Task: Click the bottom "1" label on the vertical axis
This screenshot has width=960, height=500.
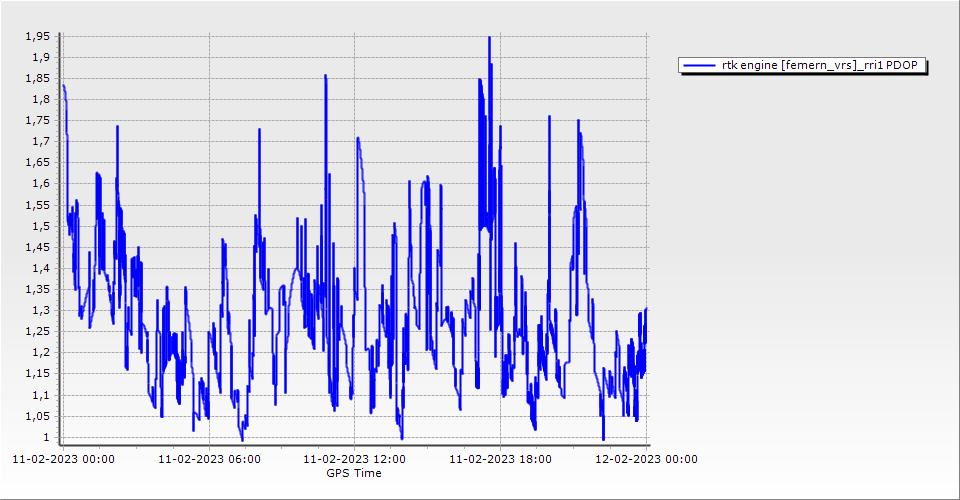Action: [47, 438]
